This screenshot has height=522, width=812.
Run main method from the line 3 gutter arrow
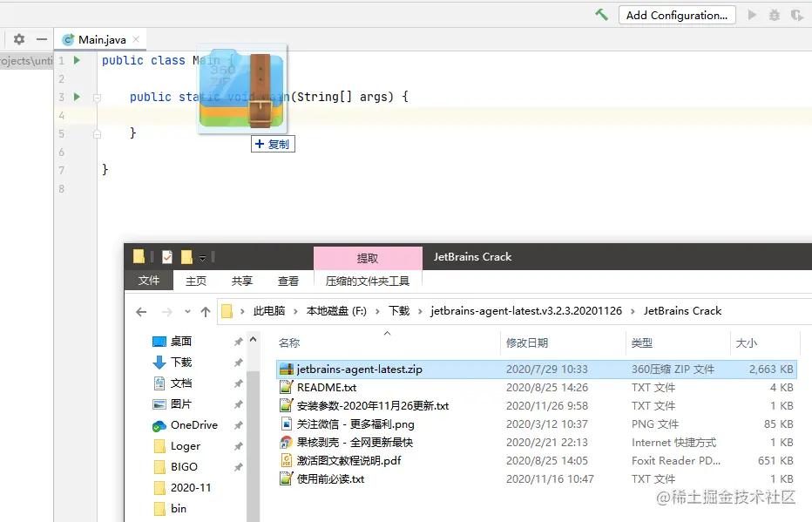click(78, 97)
